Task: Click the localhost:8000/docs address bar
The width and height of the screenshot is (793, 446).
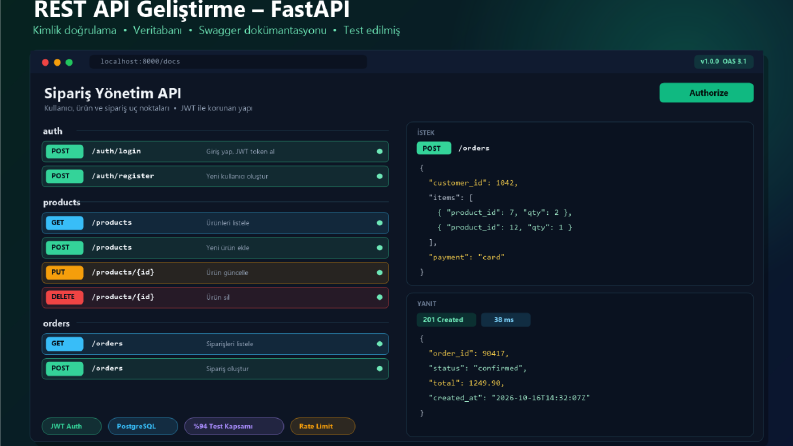Action: [x=228, y=62]
